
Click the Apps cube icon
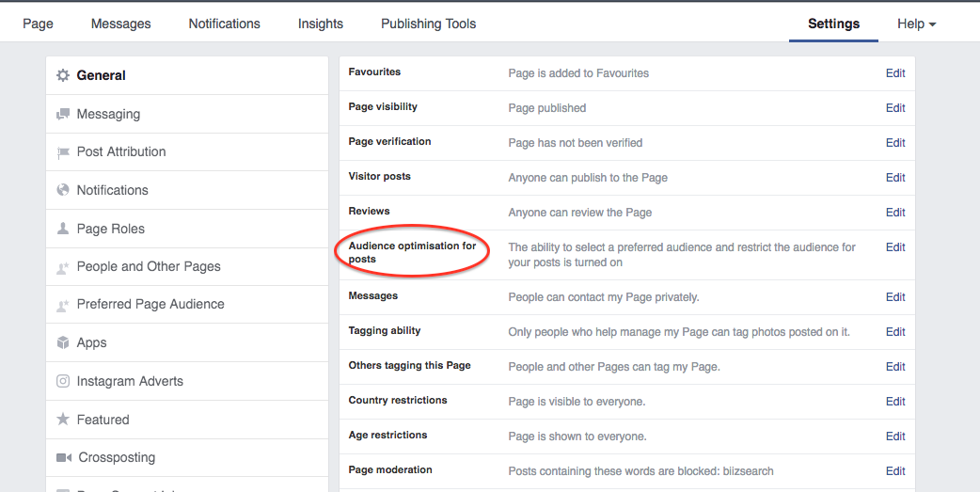[63, 342]
